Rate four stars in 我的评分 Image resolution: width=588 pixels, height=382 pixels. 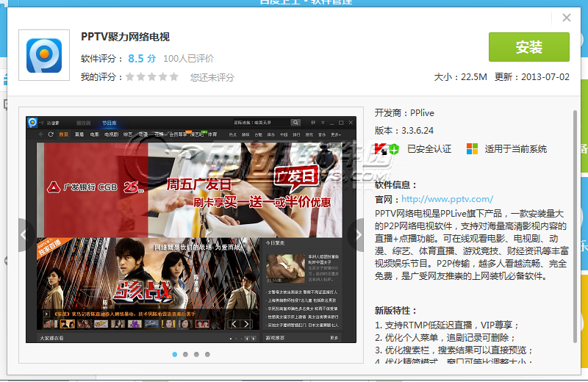tap(162, 77)
